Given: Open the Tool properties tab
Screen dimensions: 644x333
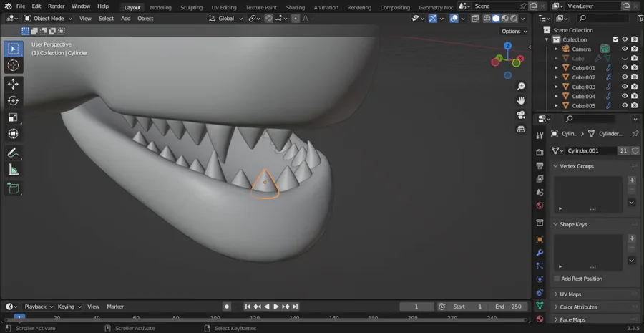Looking at the screenshot, I should click(x=540, y=136).
